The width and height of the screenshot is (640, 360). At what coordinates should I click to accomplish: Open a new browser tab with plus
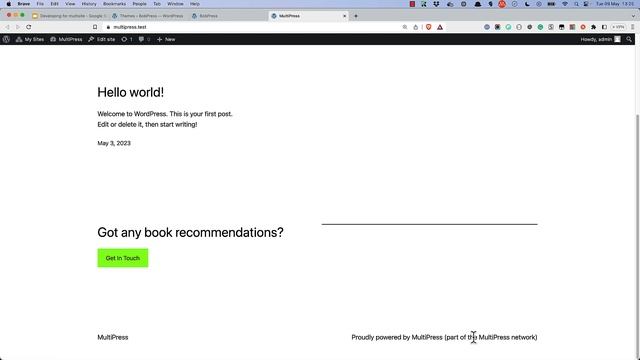coord(356,16)
